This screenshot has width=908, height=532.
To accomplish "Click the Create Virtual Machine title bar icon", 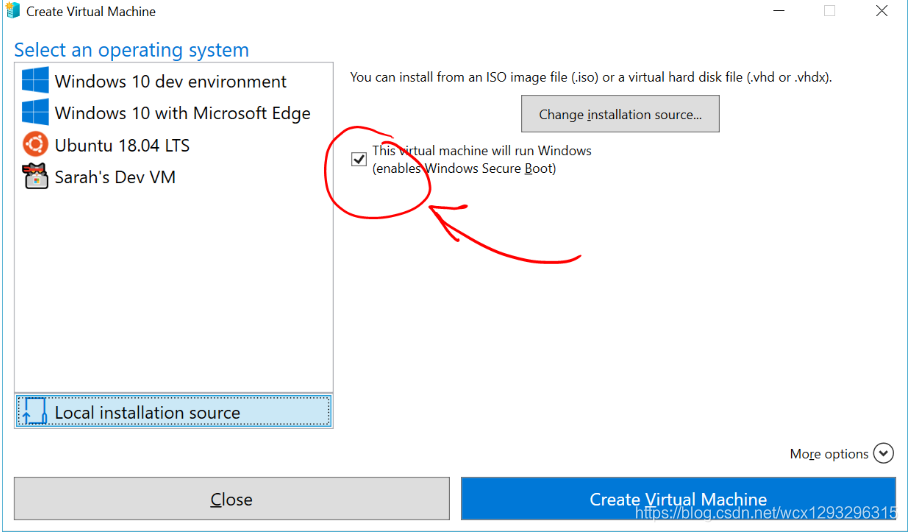I will 13,10.
